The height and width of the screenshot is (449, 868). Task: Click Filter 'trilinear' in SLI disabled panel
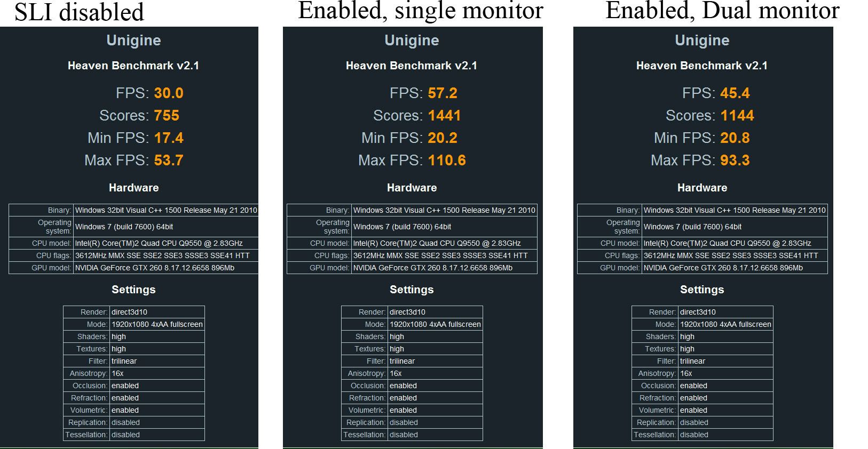124,361
